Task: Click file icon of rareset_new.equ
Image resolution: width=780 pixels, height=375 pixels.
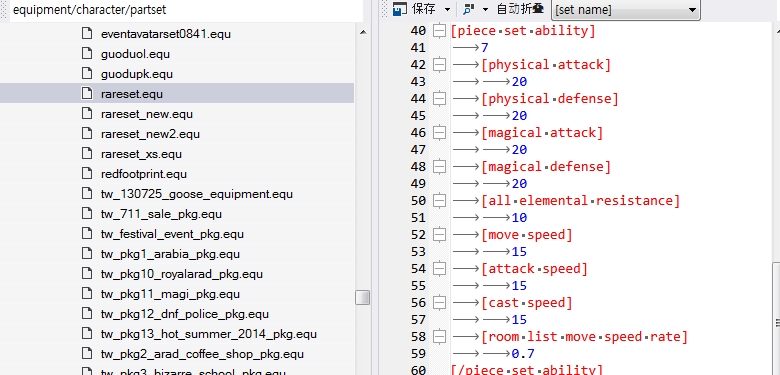Action: pyautogui.click(x=87, y=114)
